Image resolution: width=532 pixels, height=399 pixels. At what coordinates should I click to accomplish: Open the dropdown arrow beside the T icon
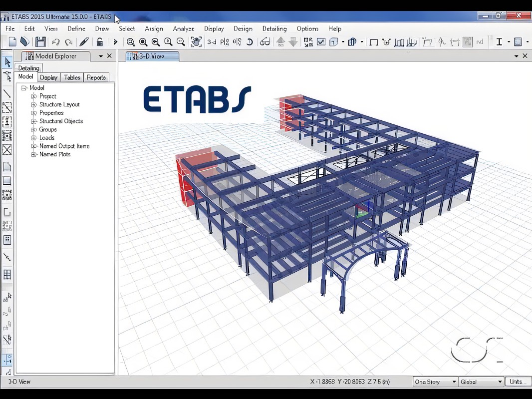[x=343, y=42]
